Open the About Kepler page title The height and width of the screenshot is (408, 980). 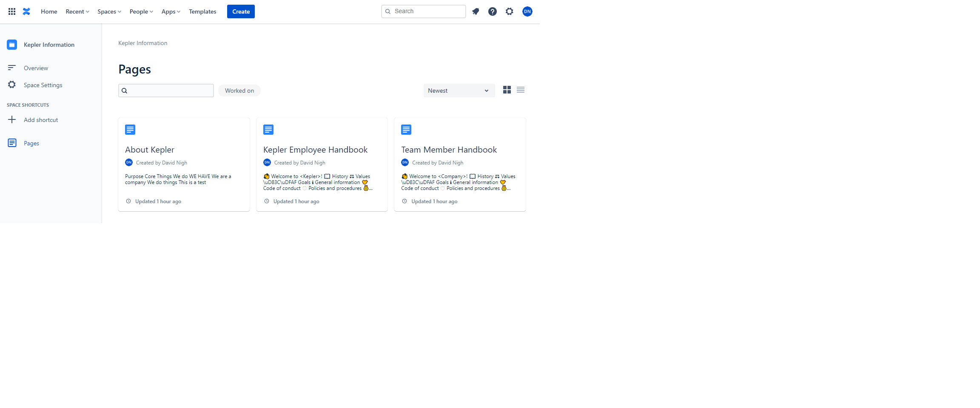[150, 150]
